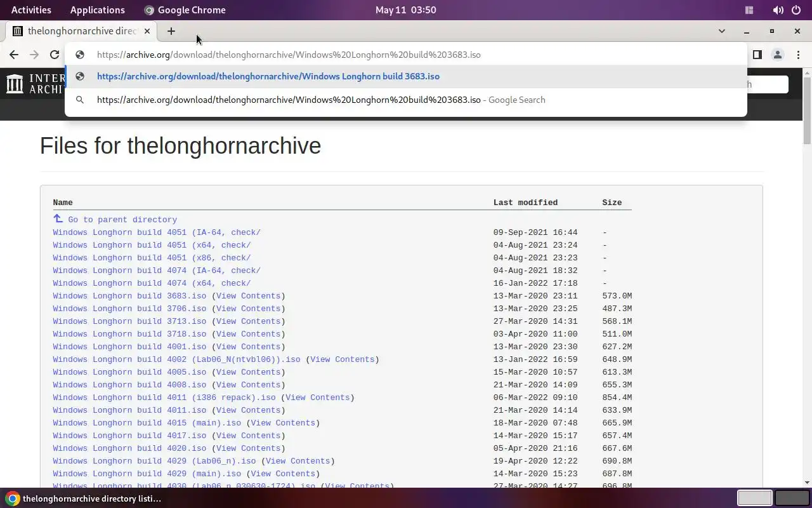The image size is (812, 508).
Task: Open the Chrome profile avatar
Action: click(x=778, y=55)
